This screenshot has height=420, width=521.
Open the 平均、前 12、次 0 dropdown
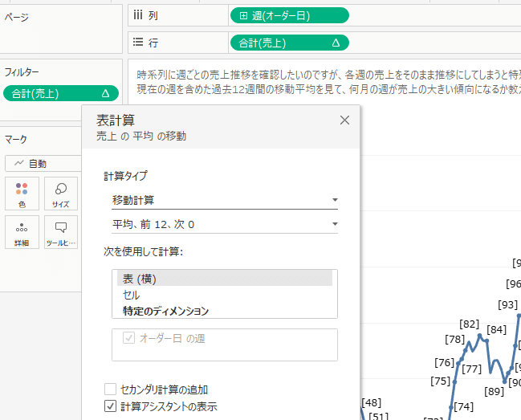point(225,224)
